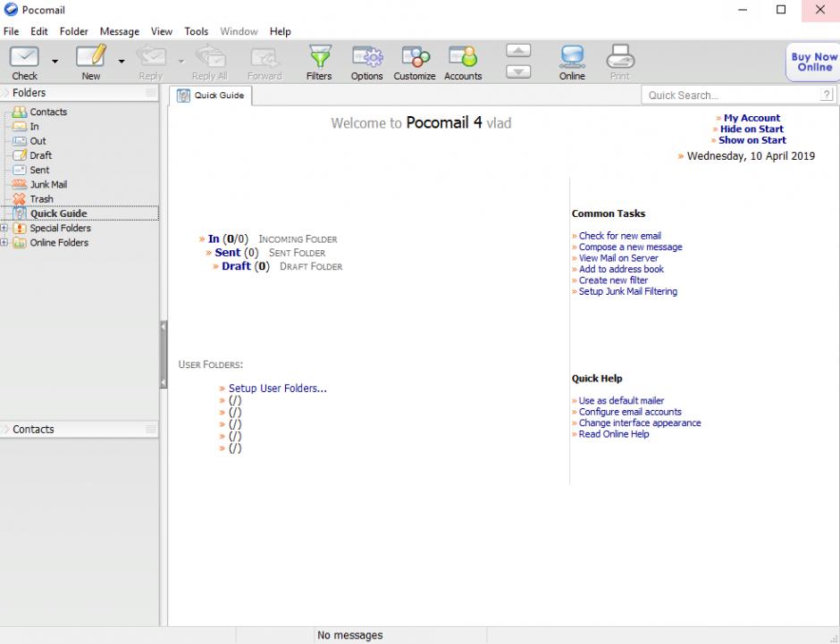The width and height of the screenshot is (840, 644).
Task: Open the Contacts panel menu grip
Action: point(151,429)
